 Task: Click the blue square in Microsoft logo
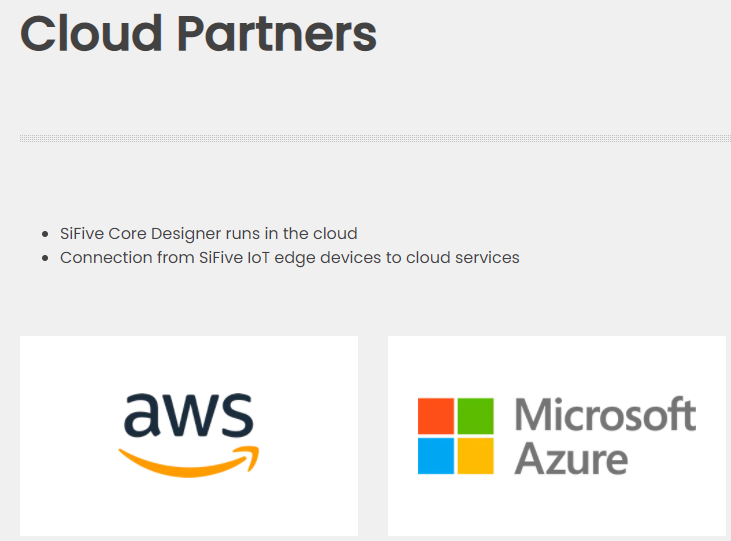click(436, 456)
